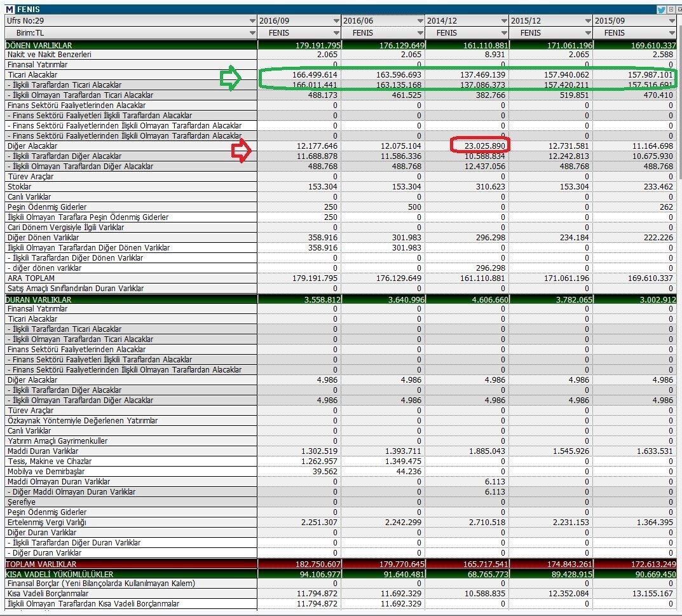The image size is (682, 616).
Task: Click the Maddi Duran Varlıklar row label
Action: [43, 451]
